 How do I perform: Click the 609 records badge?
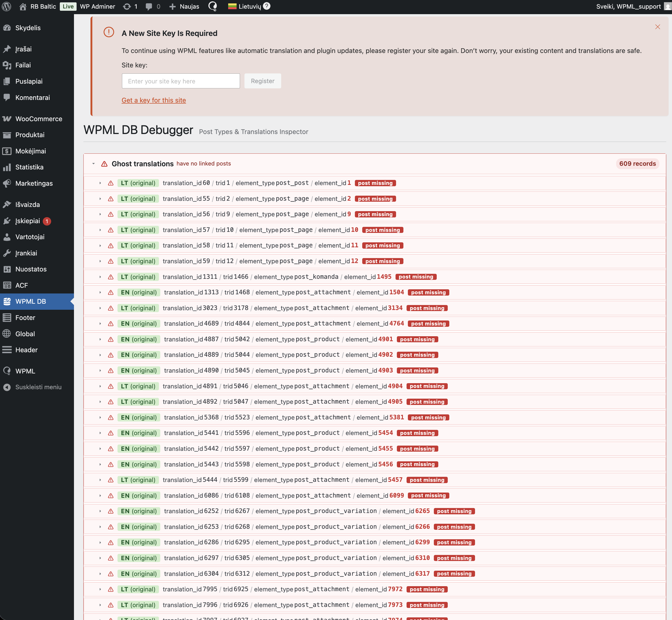click(637, 164)
